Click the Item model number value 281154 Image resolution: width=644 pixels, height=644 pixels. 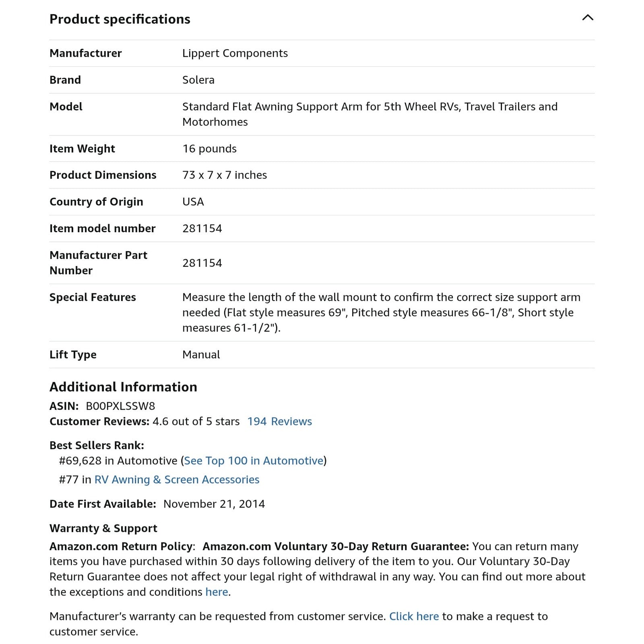tap(202, 228)
